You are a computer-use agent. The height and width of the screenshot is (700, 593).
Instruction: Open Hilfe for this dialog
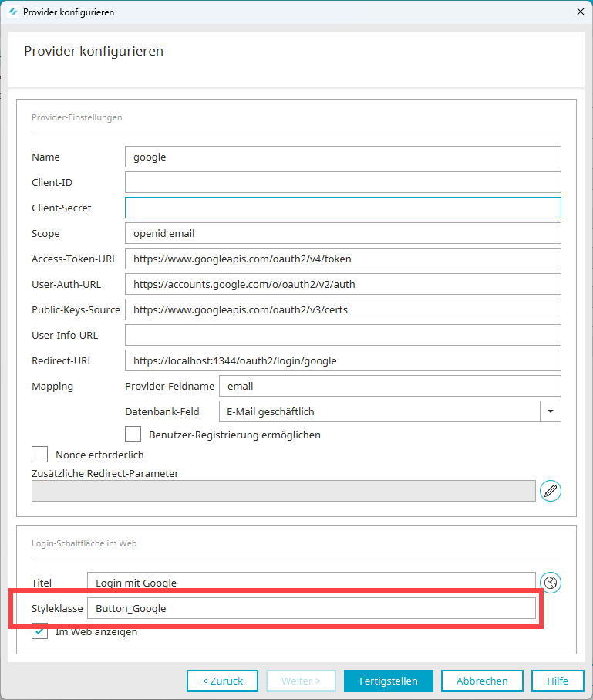[558, 681]
